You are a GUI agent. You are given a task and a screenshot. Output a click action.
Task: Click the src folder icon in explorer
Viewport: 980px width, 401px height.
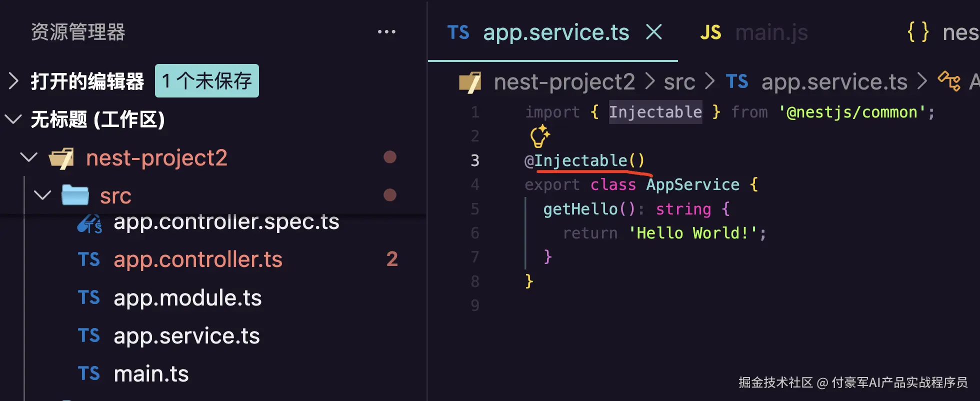pos(75,195)
